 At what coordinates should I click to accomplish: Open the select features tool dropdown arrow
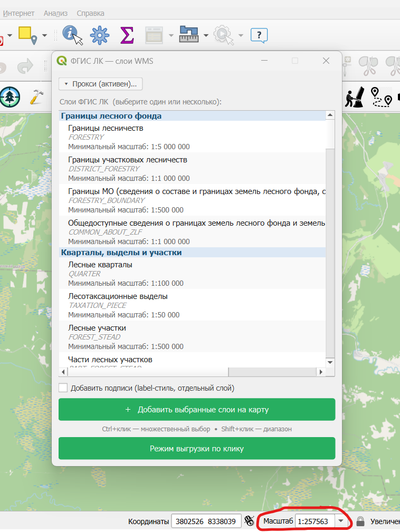(x=44, y=35)
